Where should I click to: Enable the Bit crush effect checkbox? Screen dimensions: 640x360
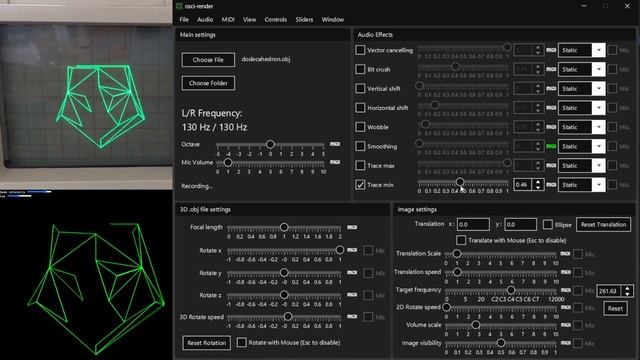pyautogui.click(x=360, y=69)
